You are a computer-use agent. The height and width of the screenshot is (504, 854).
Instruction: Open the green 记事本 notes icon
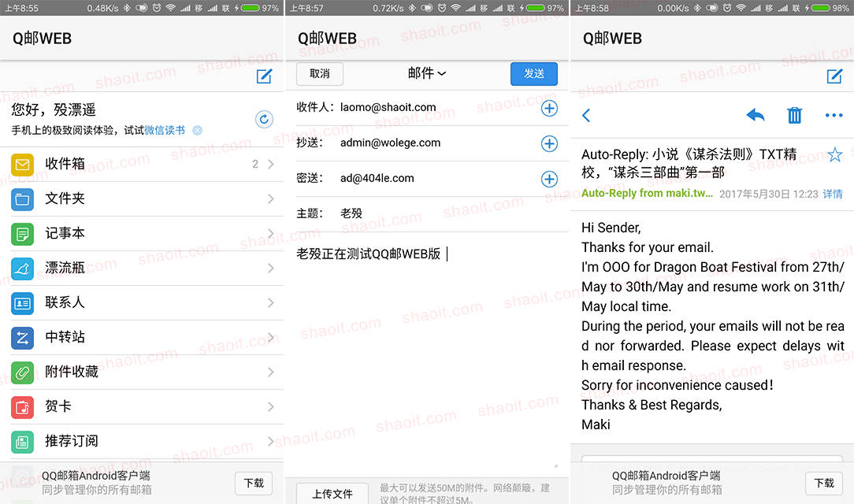pyautogui.click(x=22, y=234)
